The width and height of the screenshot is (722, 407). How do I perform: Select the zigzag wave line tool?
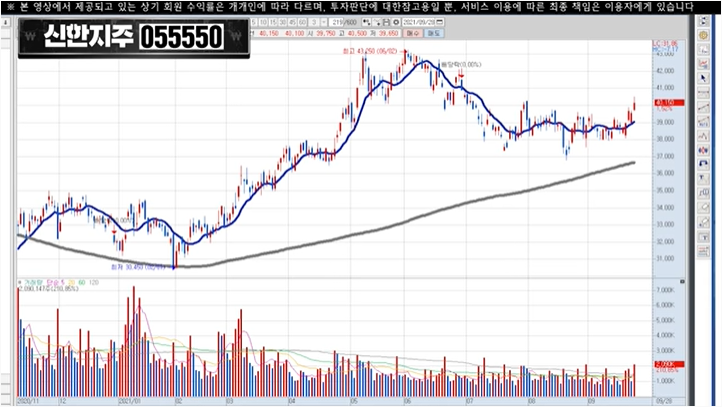[703, 136]
